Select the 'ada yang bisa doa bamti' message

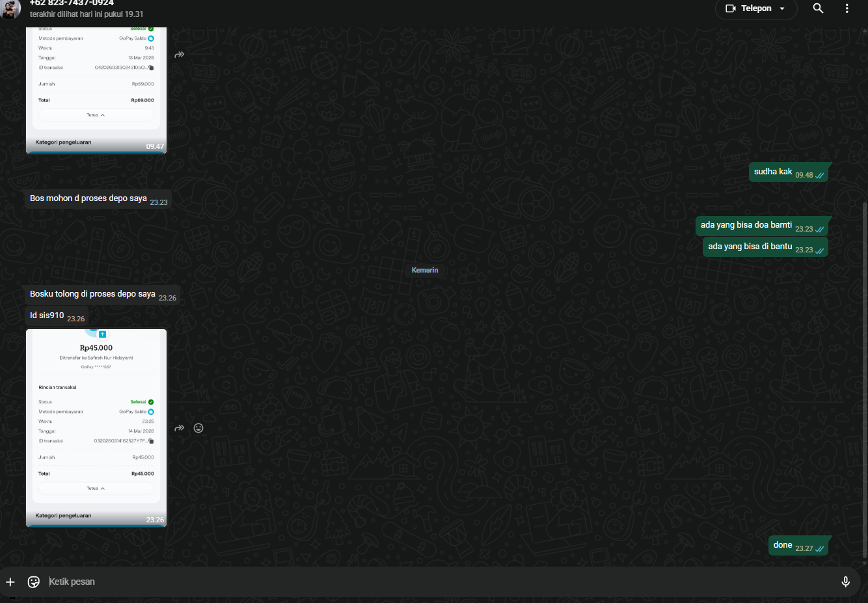[762, 226]
